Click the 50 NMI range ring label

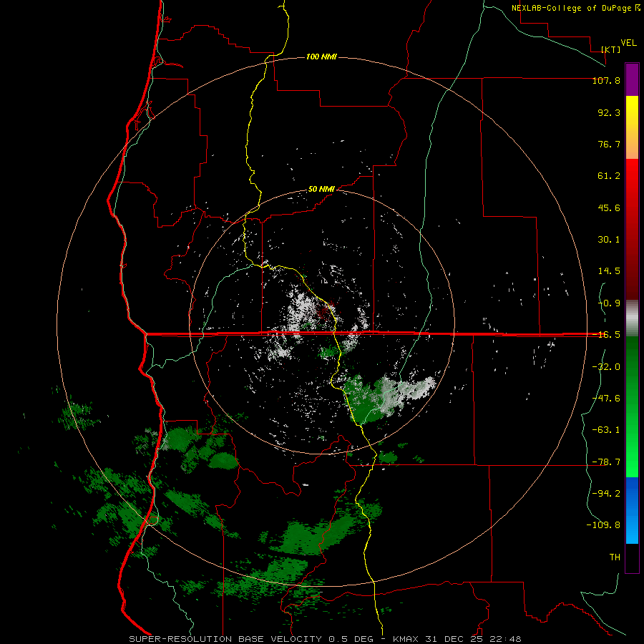321,190
